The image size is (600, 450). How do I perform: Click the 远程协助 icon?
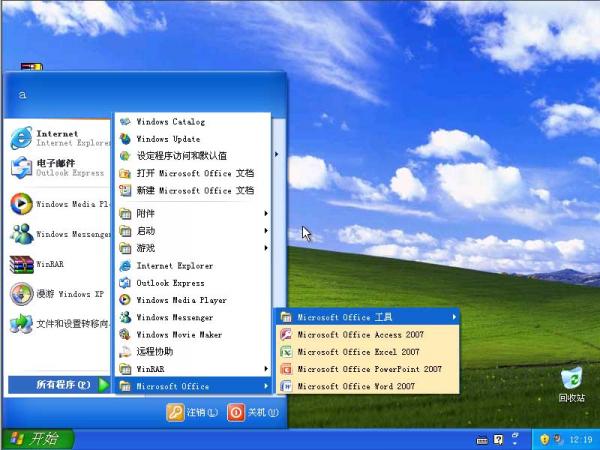click(x=125, y=352)
